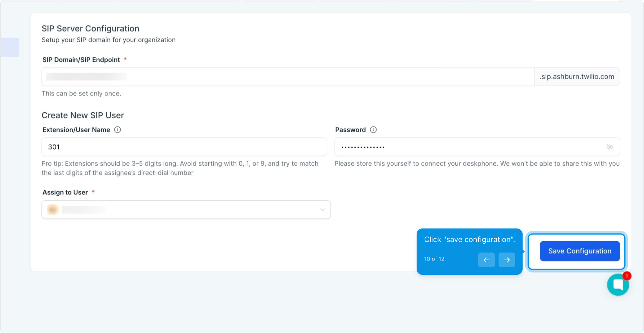Image resolution: width=644 pixels, height=333 pixels.
Task: Click the Assign to User label
Action: (x=65, y=192)
